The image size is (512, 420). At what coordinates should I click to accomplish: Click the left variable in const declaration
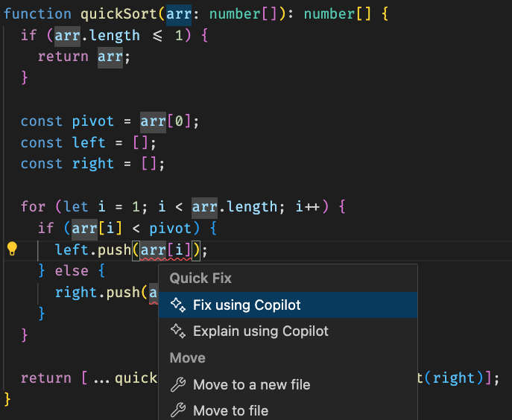(89, 142)
